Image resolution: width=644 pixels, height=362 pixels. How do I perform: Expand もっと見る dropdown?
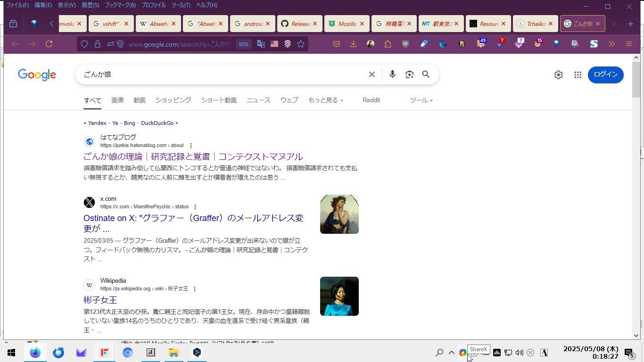(x=326, y=100)
